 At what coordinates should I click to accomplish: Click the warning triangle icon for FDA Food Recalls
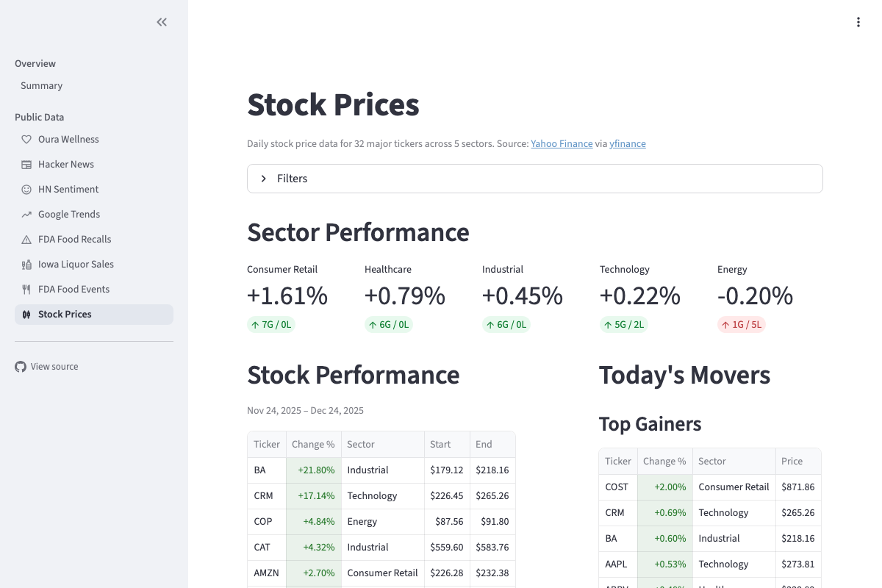(26, 239)
